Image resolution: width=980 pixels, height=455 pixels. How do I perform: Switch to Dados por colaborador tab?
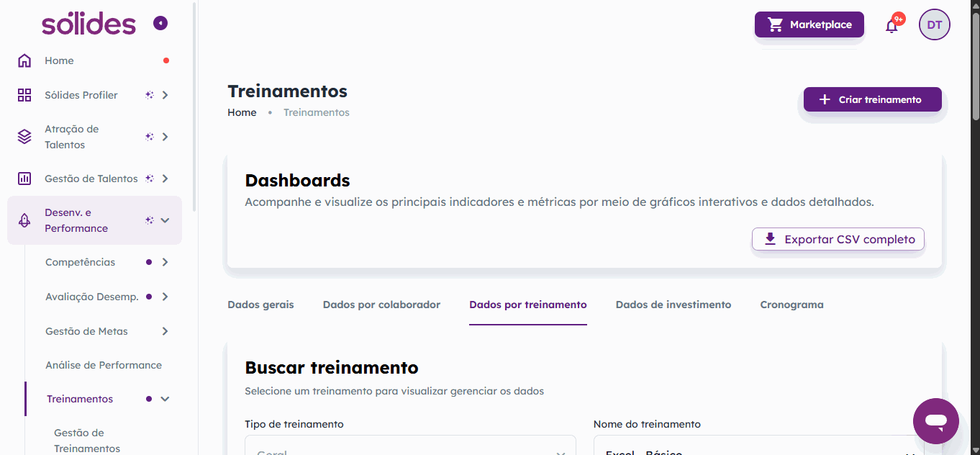pos(381,305)
